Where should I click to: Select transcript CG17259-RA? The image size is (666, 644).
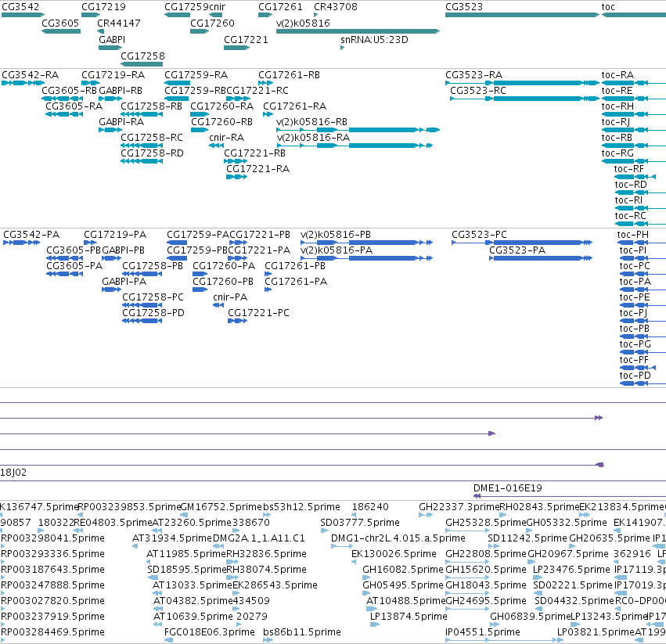(x=196, y=75)
